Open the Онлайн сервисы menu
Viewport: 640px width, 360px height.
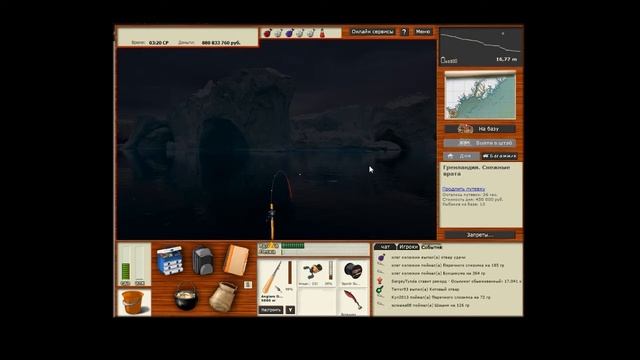click(372, 31)
